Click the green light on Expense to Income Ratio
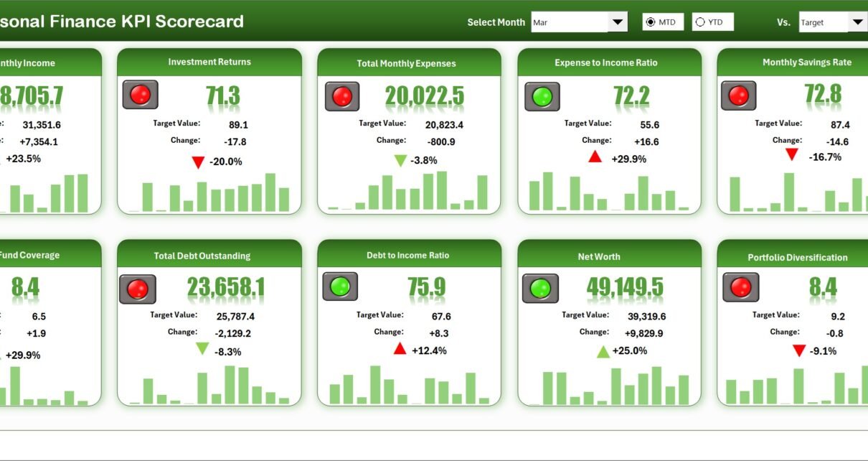 pos(542,96)
